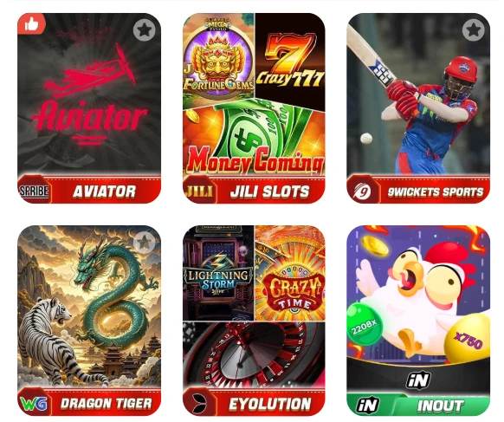Click the JILI provider logo
Image resolution: width=504 pixels, height=422 pixels.
click(199, 191)
